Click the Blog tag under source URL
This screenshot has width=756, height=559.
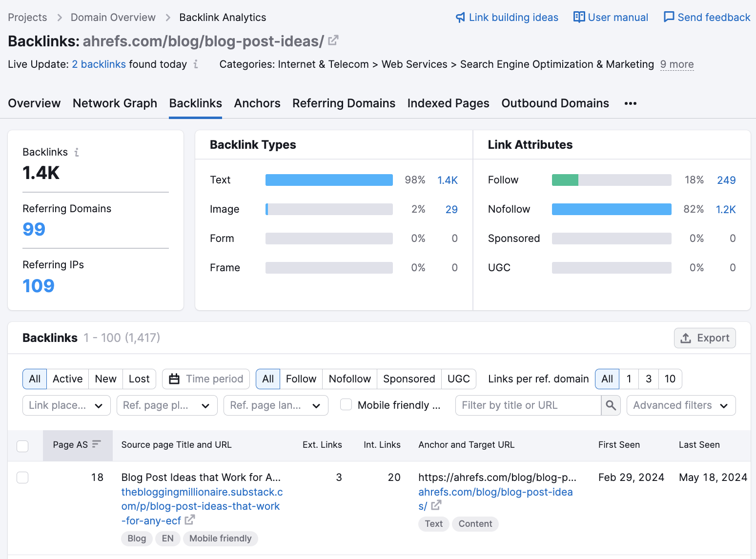[x=137, y=539]
